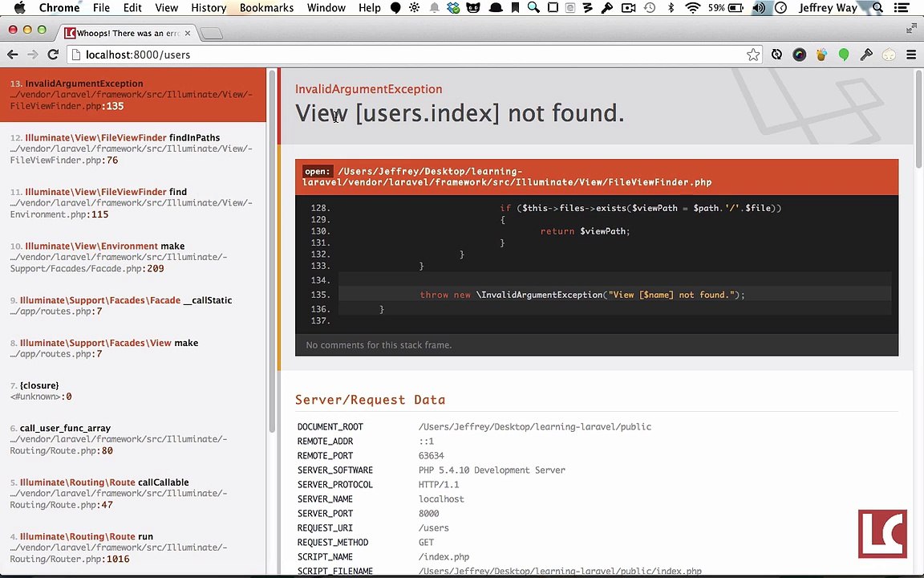Select stack frame 7 {closure}
The width and height of the screenshot is (924, 578).
pos(133,391)
